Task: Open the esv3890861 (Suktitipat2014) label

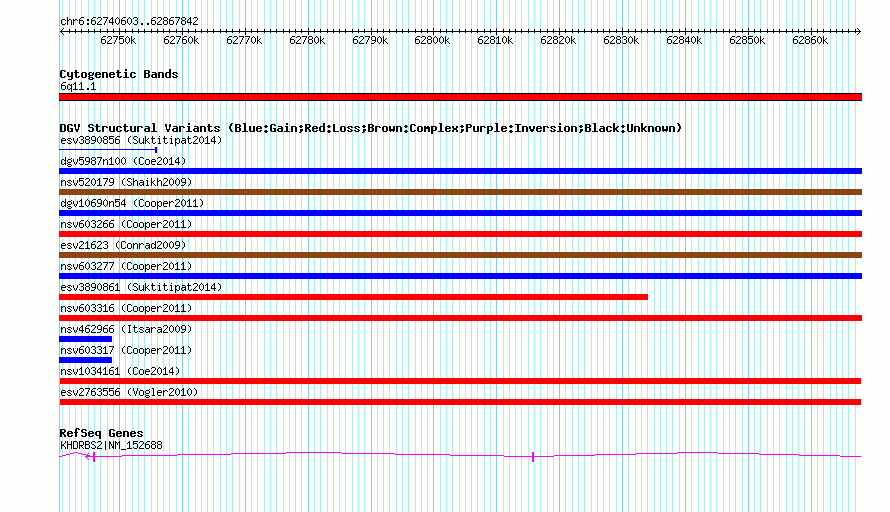Action: [141, 287]
